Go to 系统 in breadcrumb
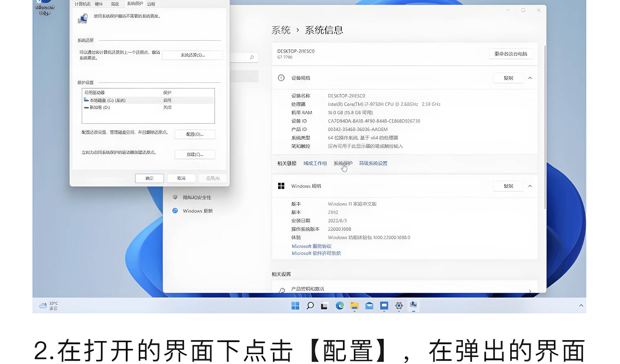Image resolution: width=620 pixels, height=364 pixels. click(x=281, y=30)
